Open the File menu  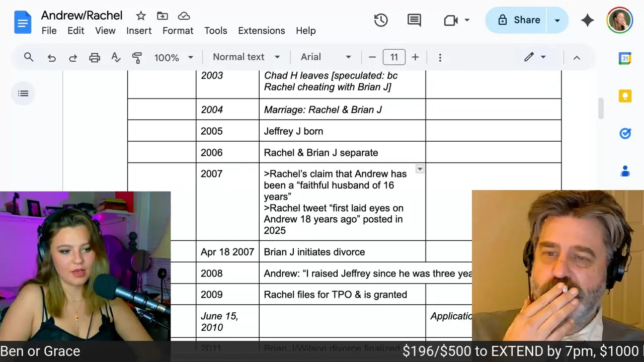pos(49,31)
